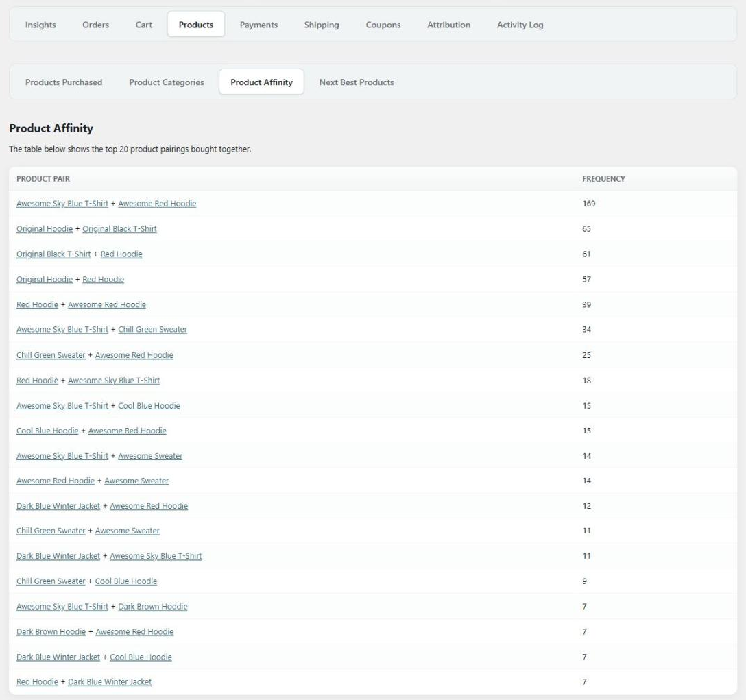This screenshot has height=700, width=746.
Task: Click the Product Affinity heading
Action: (51, 128)
